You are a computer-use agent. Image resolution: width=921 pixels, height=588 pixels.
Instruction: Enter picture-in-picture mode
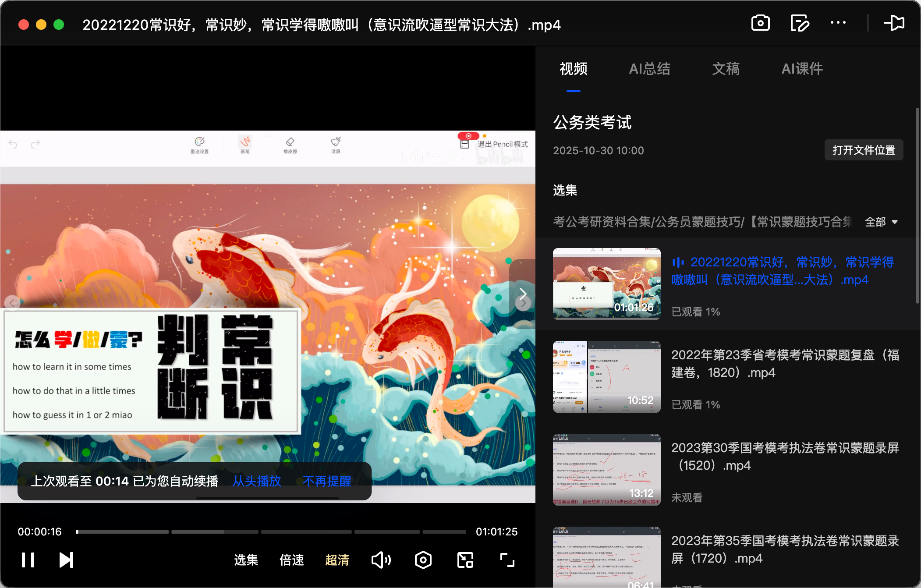(x=465, y=560)
